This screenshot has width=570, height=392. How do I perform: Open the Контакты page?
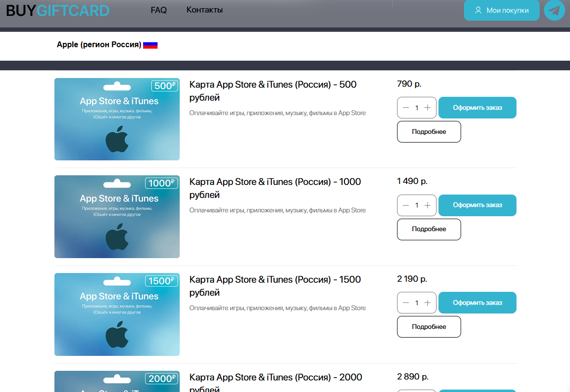[x=204, y=9]
